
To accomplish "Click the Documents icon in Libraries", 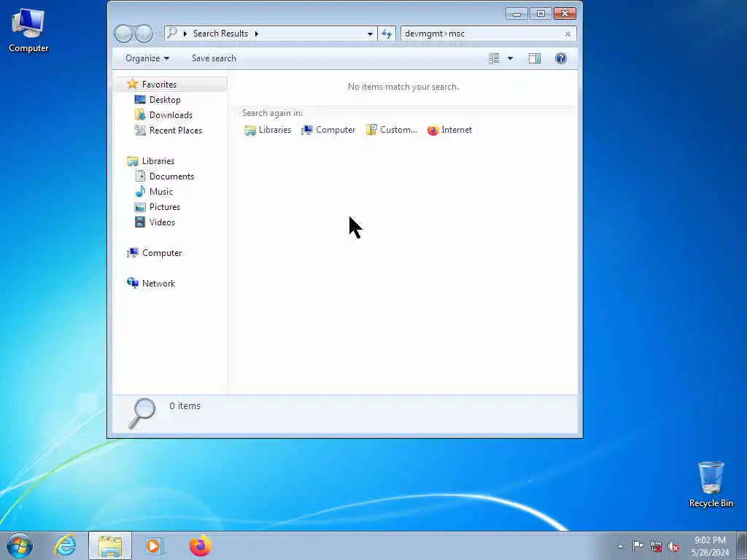I will pos(140,176).
